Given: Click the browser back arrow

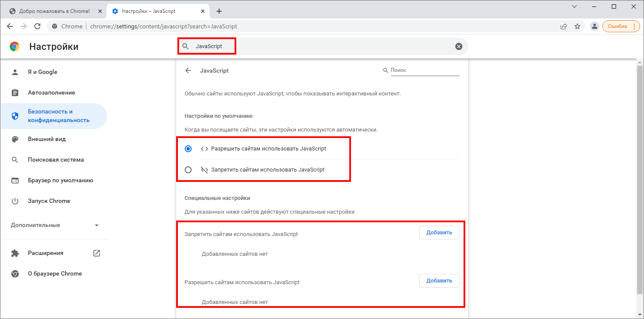Looking at the screenshot, I should [x=10, y=26].
